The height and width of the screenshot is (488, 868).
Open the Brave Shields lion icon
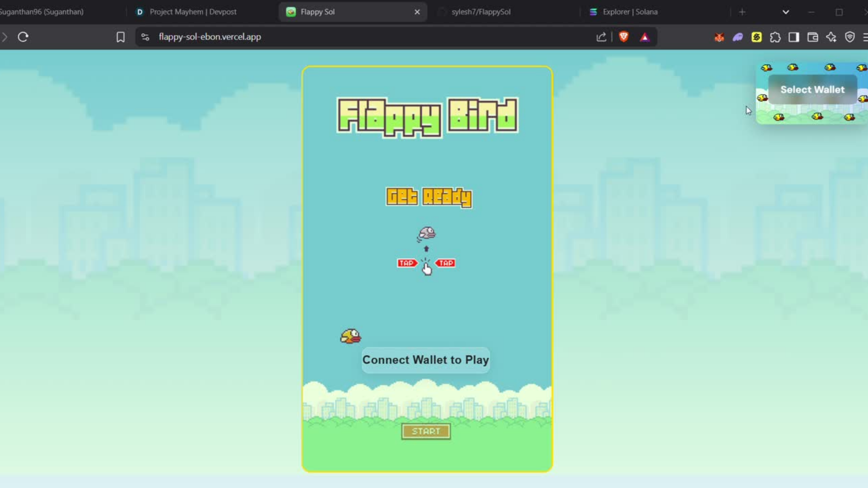(x=624, y=37)
